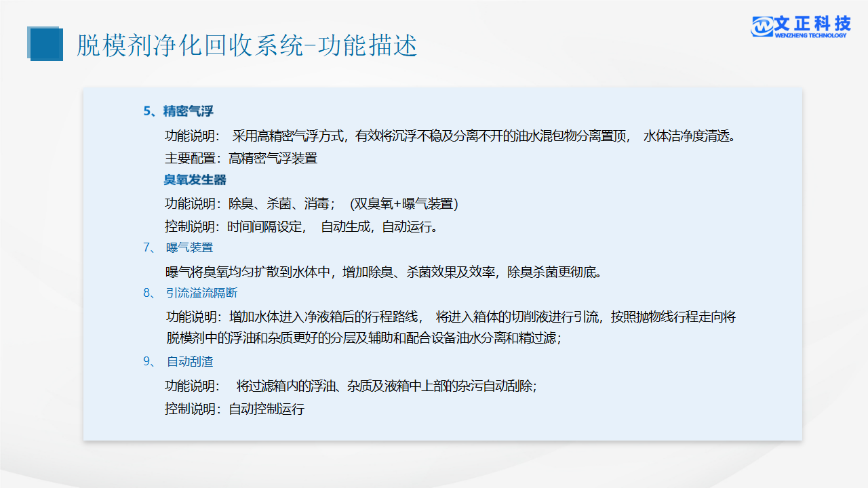
Task: Select the line 控制说明：时间间隔设定
Action: coord(301,226)
